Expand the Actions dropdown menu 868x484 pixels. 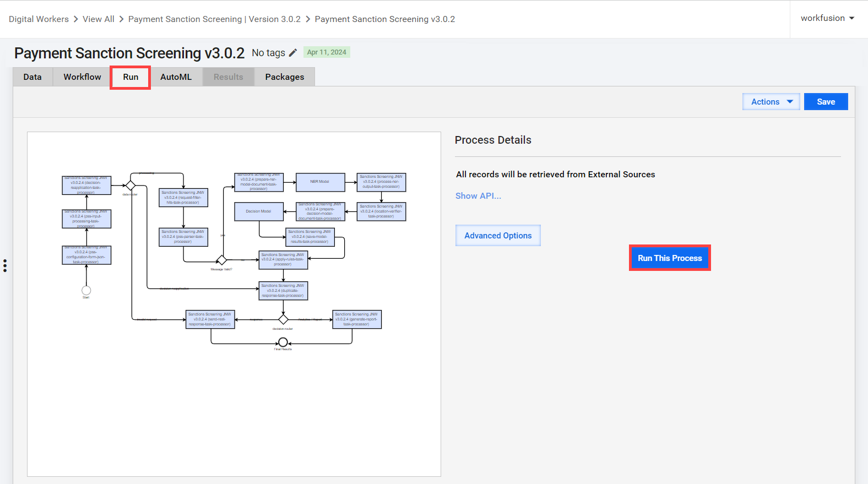click(771, 102)
